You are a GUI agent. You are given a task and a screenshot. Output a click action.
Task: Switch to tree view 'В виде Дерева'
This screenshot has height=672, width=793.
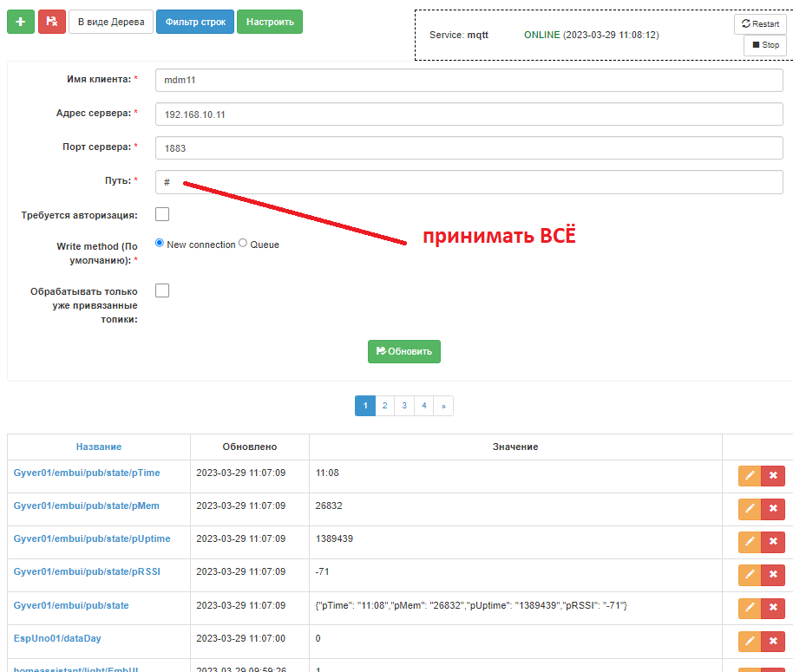(111, 22)
